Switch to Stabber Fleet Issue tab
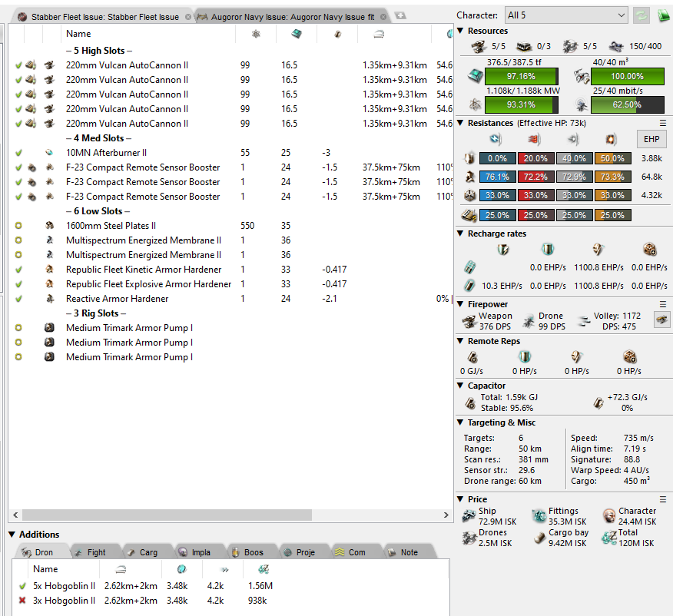Image resolution: width=673 pixels, height=616 pixels. 104,17
